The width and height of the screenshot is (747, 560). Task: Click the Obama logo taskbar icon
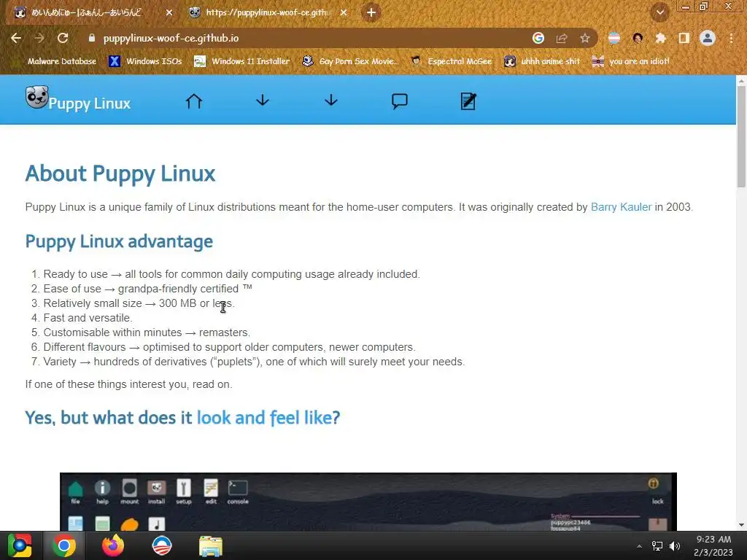(161, 545)
